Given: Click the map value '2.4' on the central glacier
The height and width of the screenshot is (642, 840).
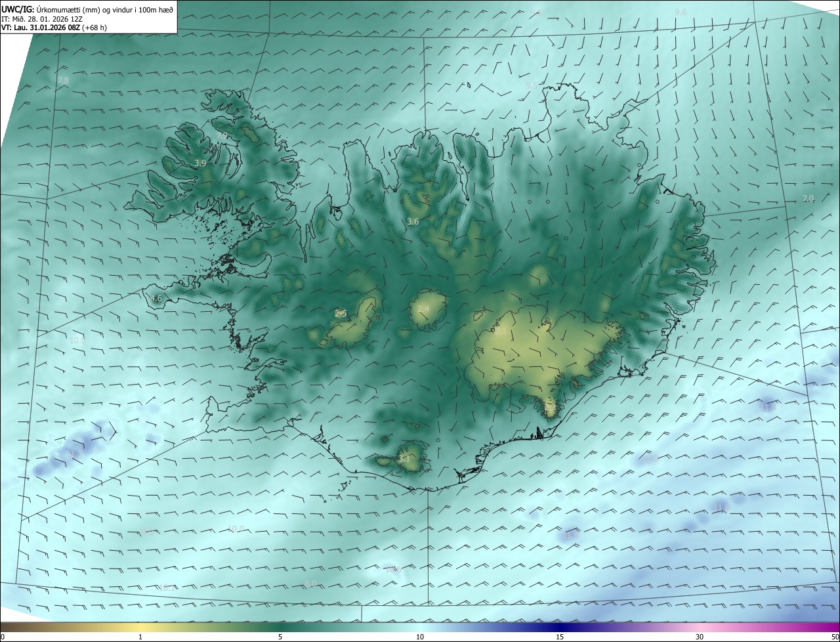Looking at the screenshot, I should (x=423, y=309).
